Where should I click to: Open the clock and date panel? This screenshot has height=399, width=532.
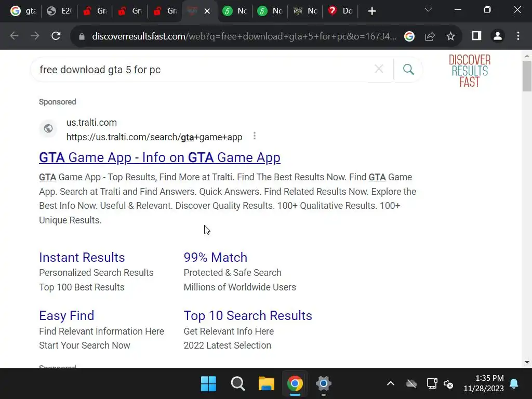[484, 383]
